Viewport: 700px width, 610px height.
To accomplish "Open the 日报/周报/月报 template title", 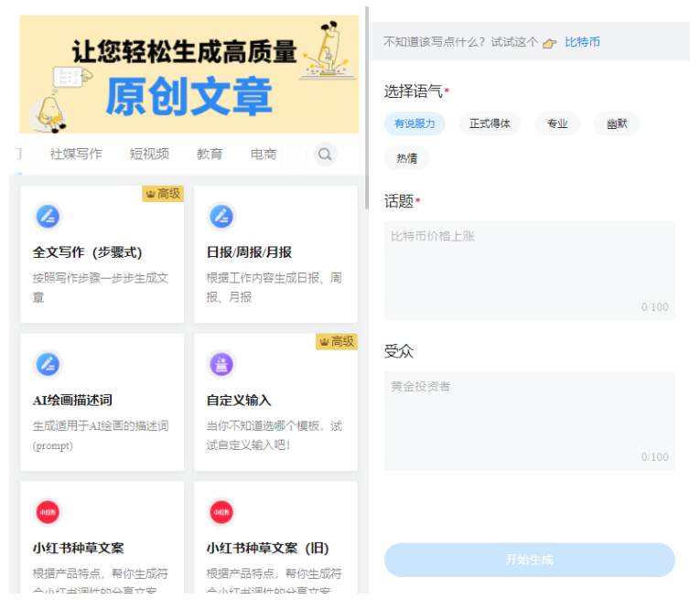I will click(x=249, y=252).
